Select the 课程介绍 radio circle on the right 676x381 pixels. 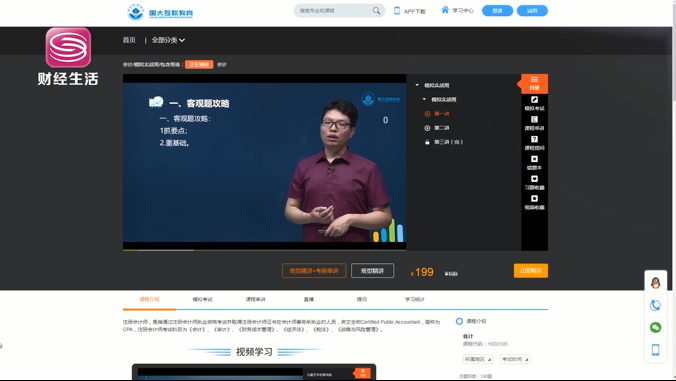click(459, 321)
